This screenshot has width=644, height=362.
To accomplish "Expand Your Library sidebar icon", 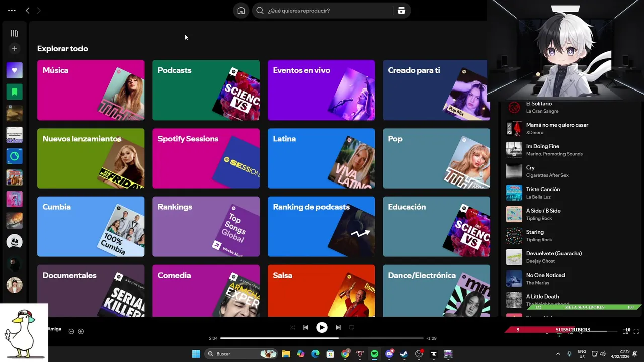I will [x=14, y=33].
